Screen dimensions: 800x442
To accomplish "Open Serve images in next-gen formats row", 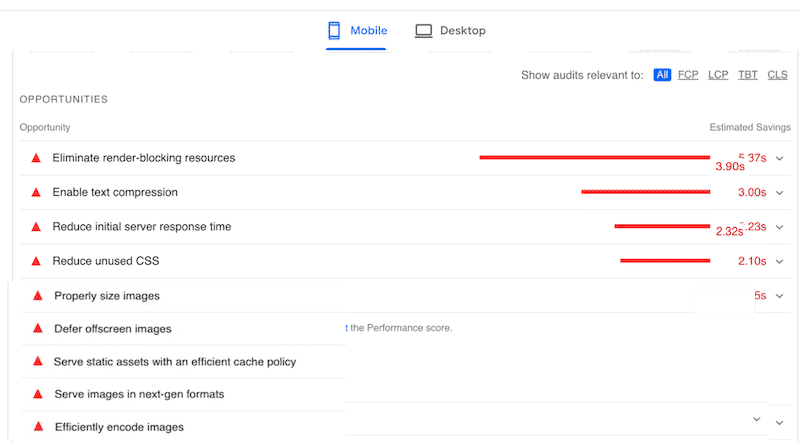I will [x=138, y=394].
